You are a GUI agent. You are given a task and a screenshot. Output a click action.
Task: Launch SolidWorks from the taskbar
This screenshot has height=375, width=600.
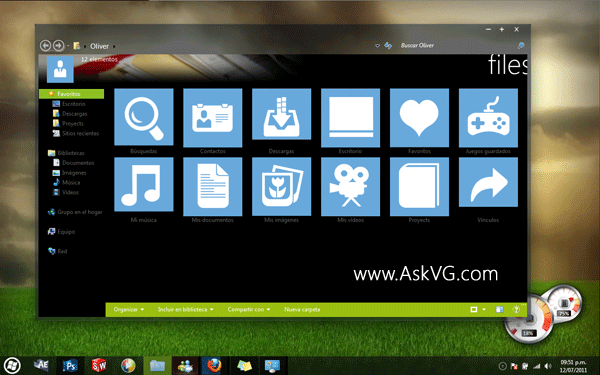99,366
